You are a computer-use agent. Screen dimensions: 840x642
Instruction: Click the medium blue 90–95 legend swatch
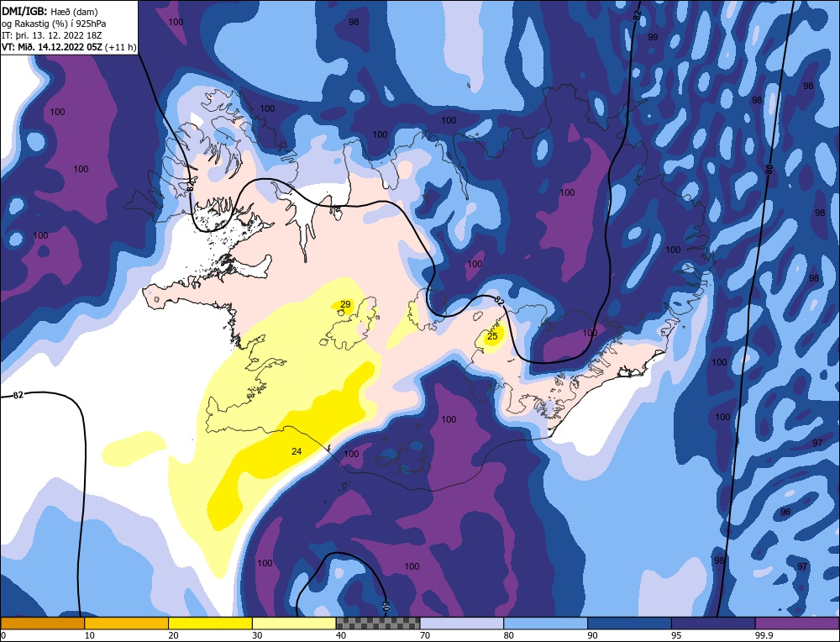point(629,624)
